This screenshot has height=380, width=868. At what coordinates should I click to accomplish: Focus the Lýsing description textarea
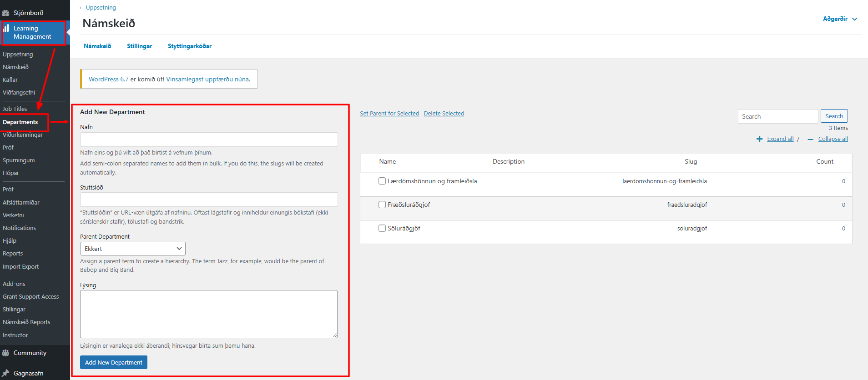tap(209, 314)
